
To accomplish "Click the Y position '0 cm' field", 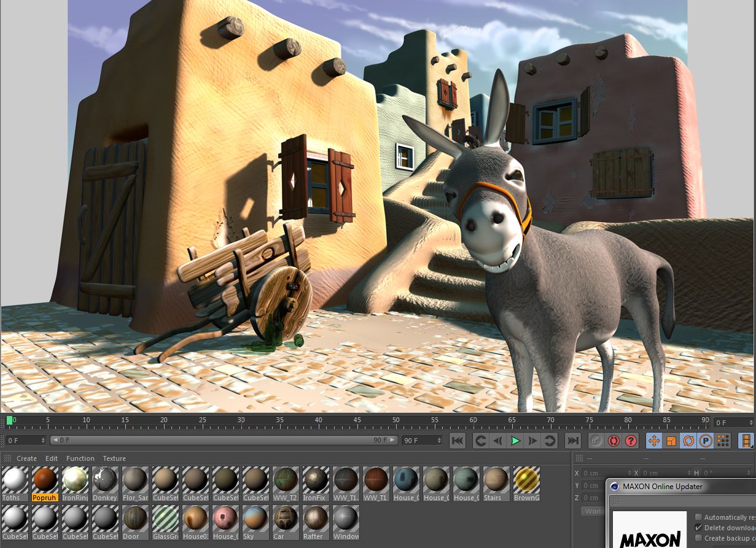I will point(594,485).
